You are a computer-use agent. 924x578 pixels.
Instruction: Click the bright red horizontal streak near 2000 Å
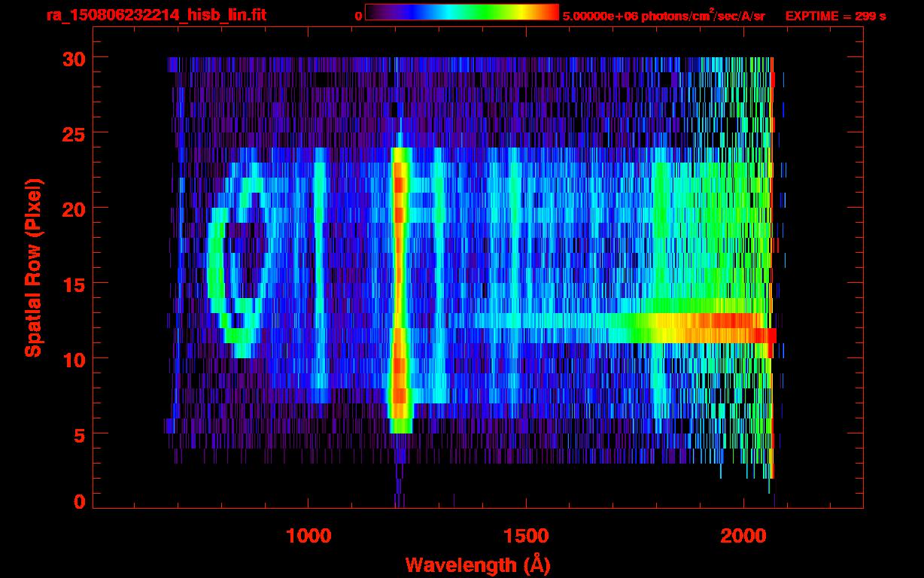707,328
